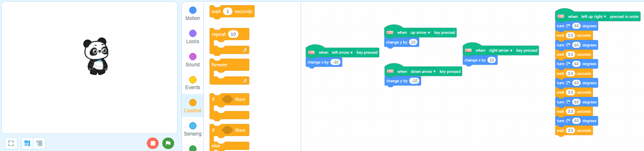Viewport: 644px width, 151px height.
Task: Edit -10 in down arrow's change y block
Action: click(414, 81)
